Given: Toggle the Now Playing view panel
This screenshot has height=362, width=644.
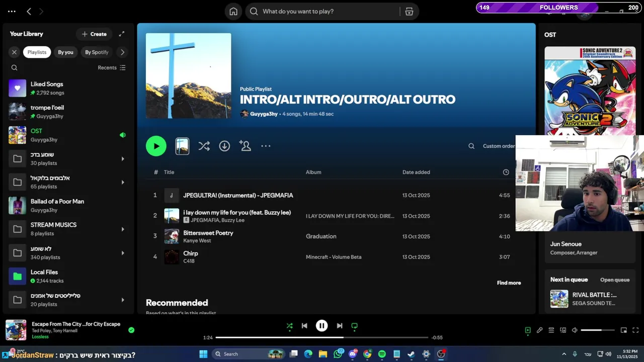Looking at the screenshot, I should click(528, 330).
